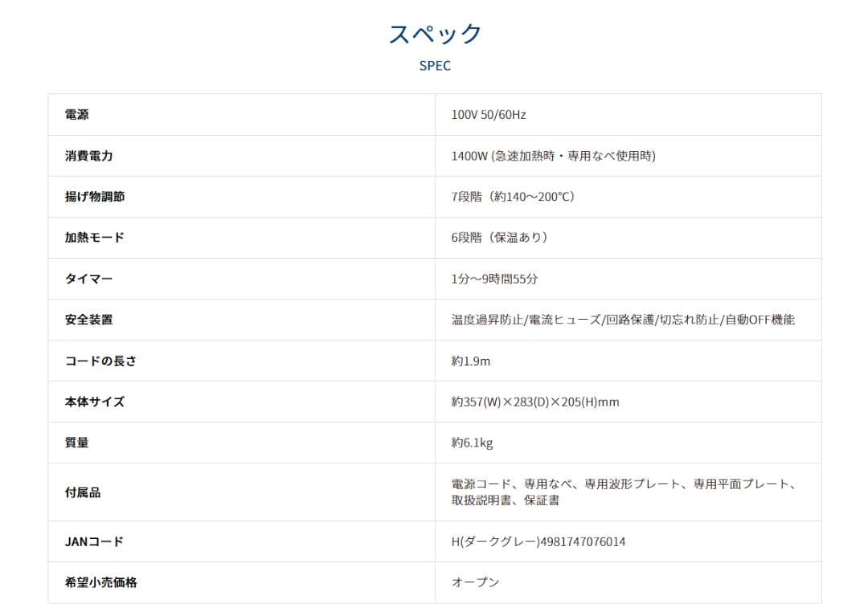Click the スペック heading
This screenshot has width=868, height=612.
pyautogui.click(x=435, y=34)
